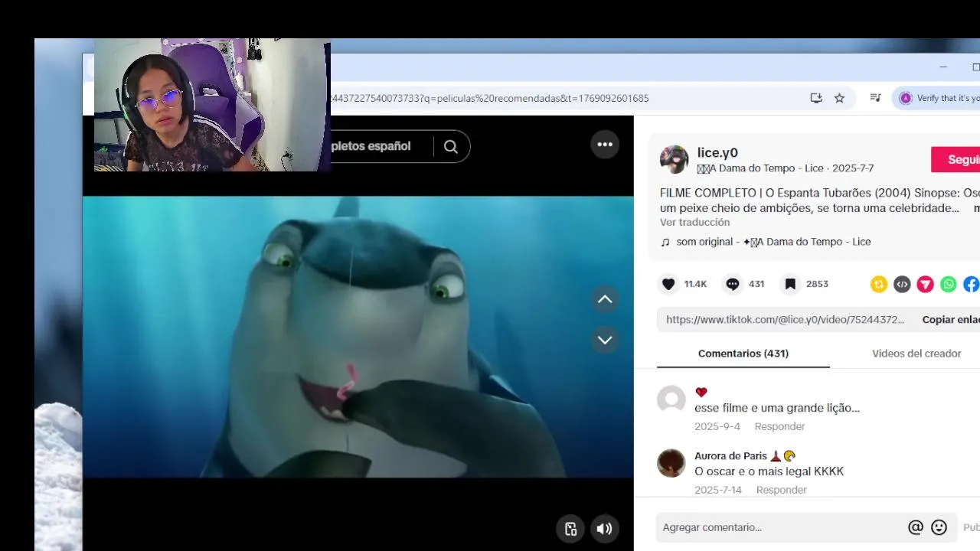Image resolution: width=980 pixels, height=551 pixels.
Task: Click the Verify that it's you profile chip
Action: (938, 98)
